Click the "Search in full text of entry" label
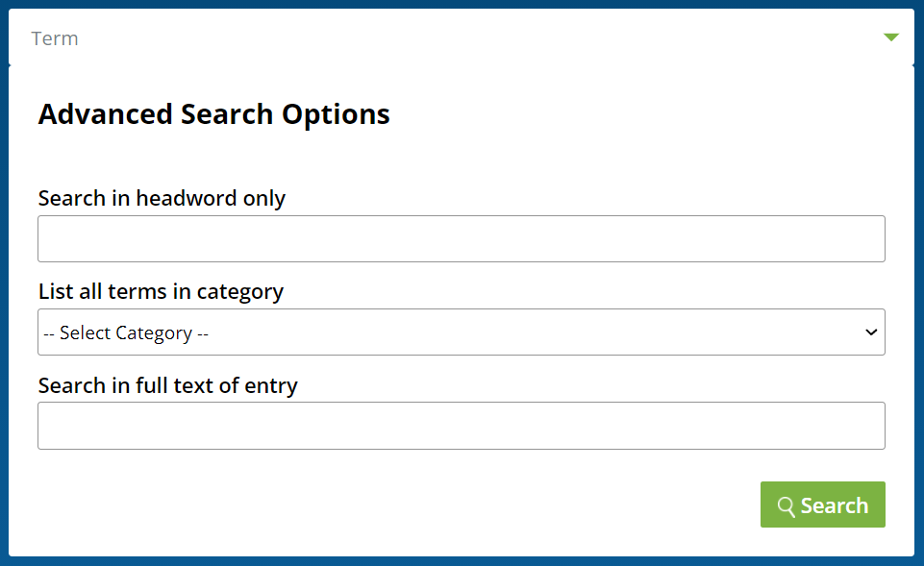The image size is (924, 566). tap(167, 385)
